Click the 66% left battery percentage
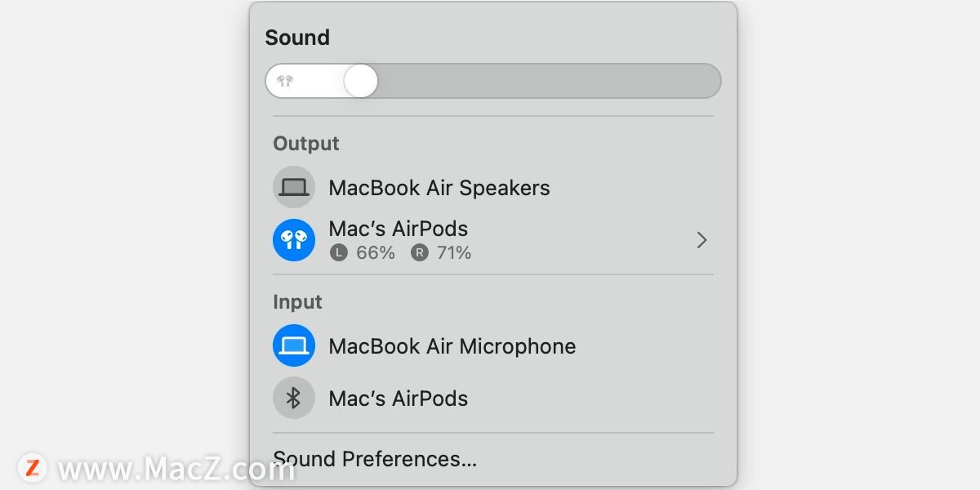The height and width of the screenshot is (490, 980). [375, 253]
